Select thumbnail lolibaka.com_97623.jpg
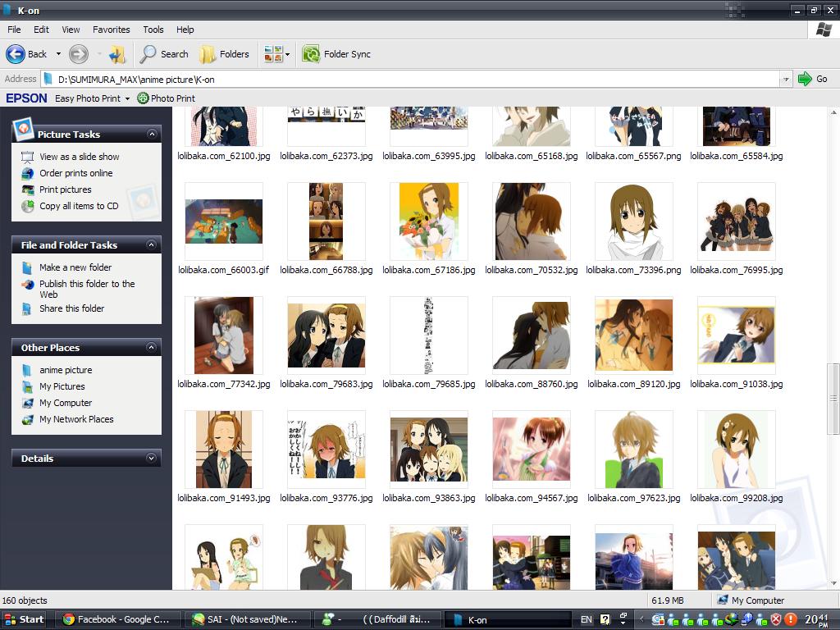Image resolution: width=840 pixels, height=630 pixels. 634,450
